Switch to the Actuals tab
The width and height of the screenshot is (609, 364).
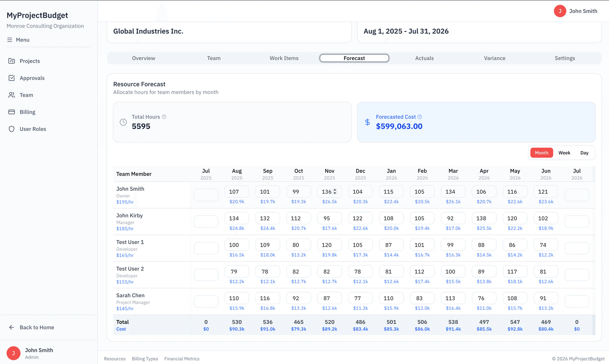pyautogui.click(x=424, y=58)
